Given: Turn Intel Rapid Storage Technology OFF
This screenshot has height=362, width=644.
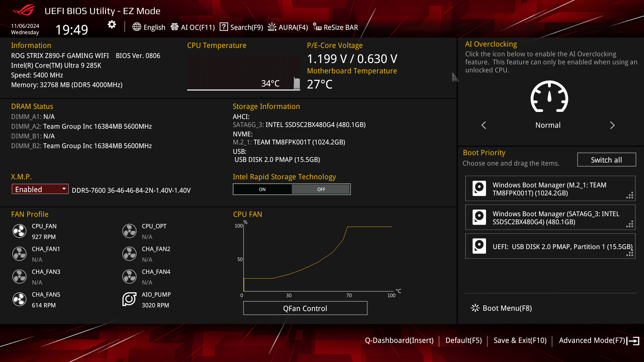Looking at the screenshot, I should 321,189.
